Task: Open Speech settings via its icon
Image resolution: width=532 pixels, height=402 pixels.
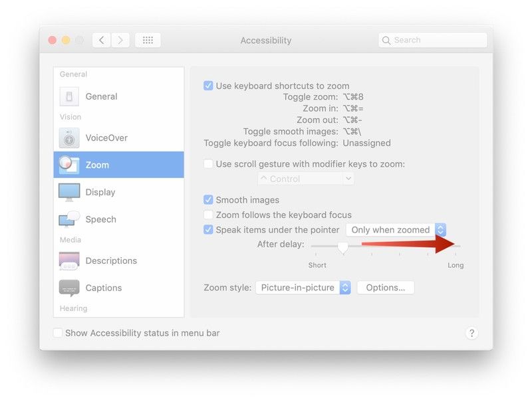Action: [x=69, y=219]
